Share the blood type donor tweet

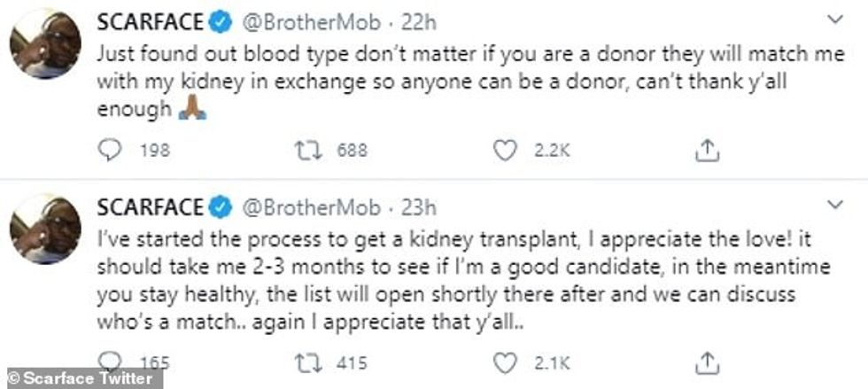point(706,152)
